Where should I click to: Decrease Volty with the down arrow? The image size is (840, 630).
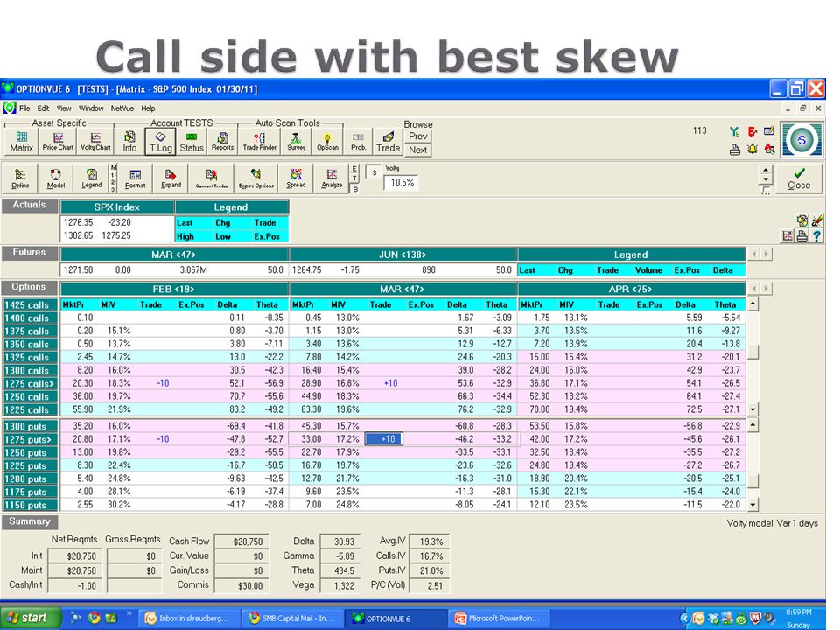point(766,179)
